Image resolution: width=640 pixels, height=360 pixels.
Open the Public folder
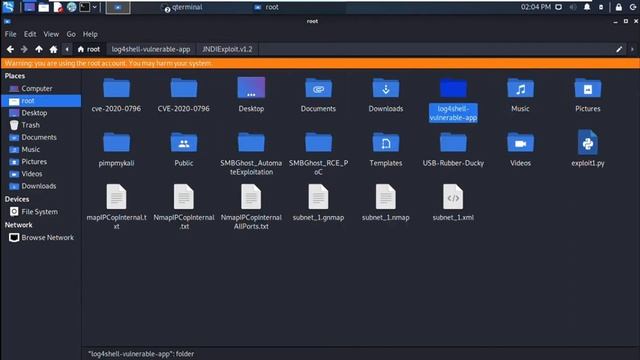(184, 142)
